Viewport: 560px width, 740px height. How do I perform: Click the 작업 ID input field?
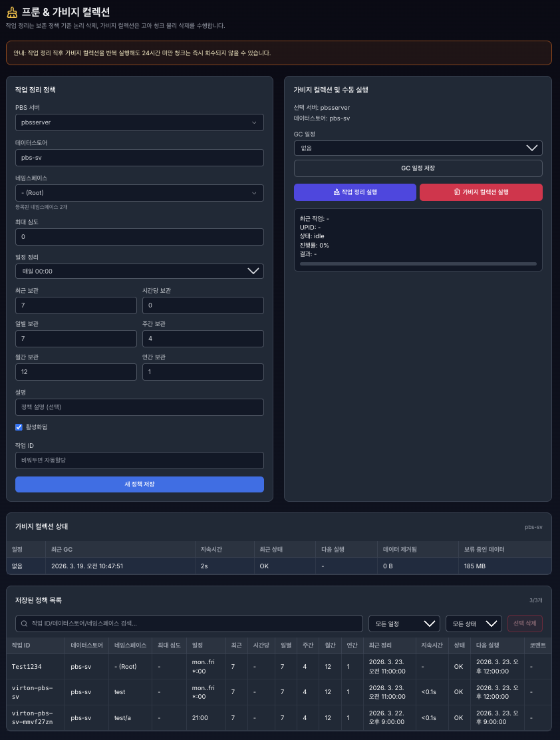click(x=139, y=460)
